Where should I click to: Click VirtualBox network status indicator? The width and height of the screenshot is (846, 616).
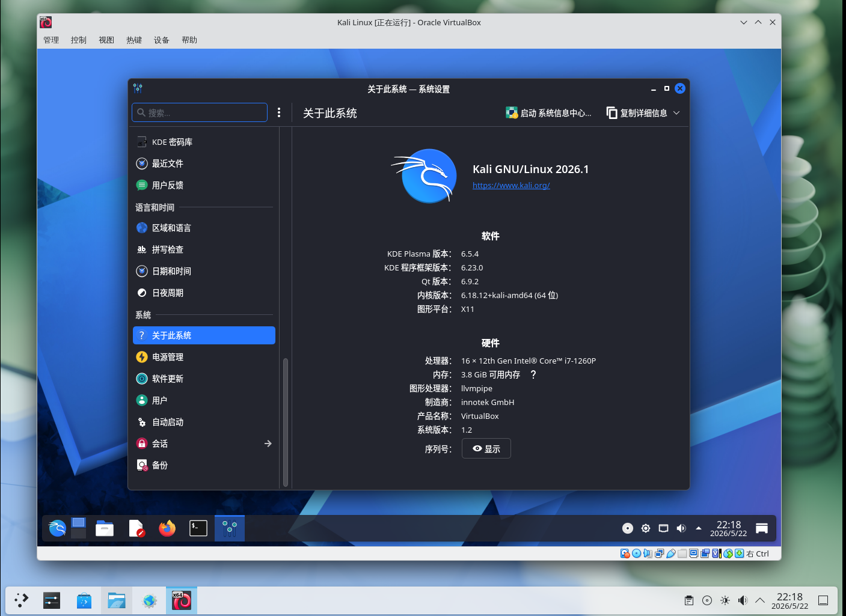[x=660, y=553]
